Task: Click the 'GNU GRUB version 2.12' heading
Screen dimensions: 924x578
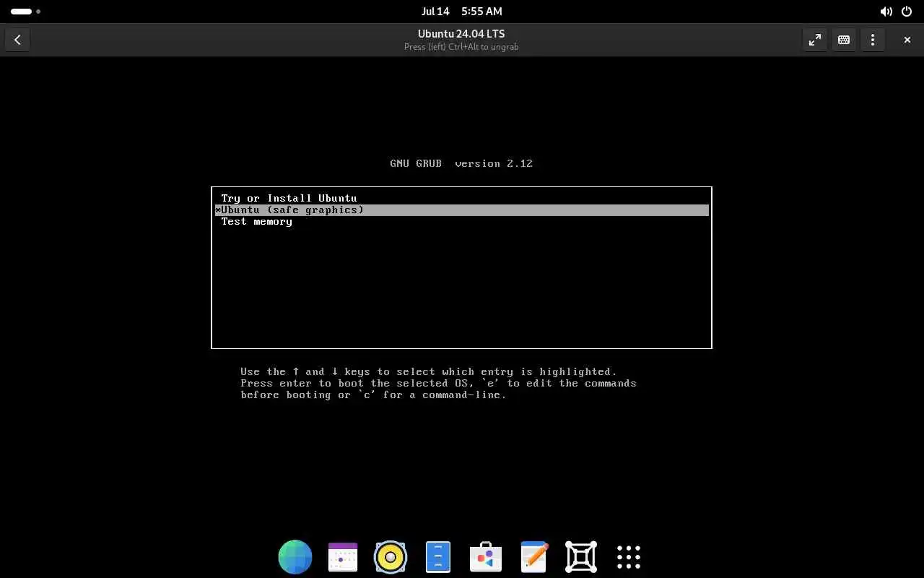Action: 461,164
